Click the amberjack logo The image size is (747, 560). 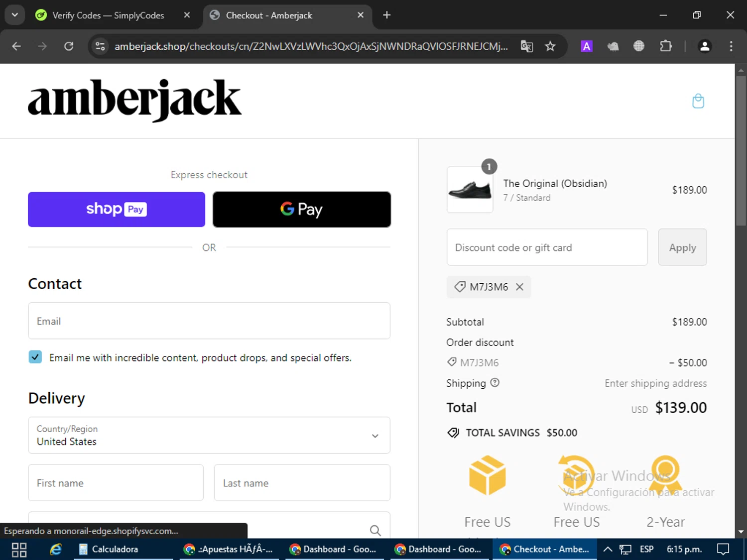134,100
